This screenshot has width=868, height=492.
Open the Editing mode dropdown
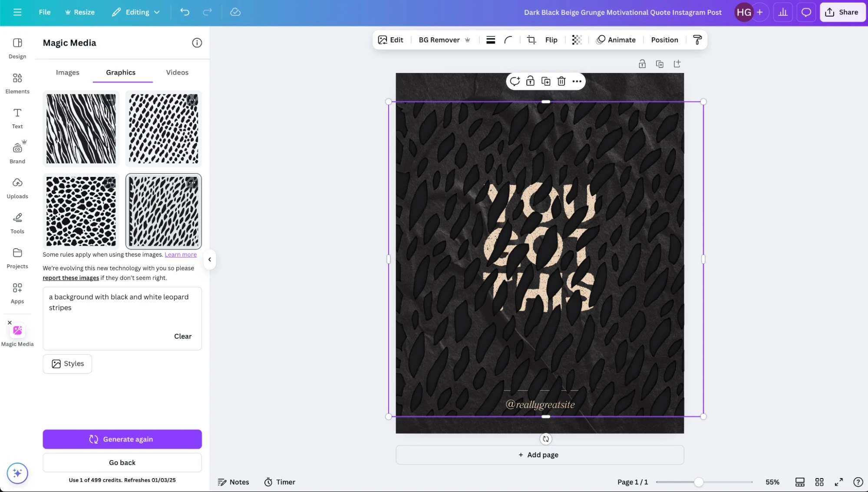pos(135,12)
